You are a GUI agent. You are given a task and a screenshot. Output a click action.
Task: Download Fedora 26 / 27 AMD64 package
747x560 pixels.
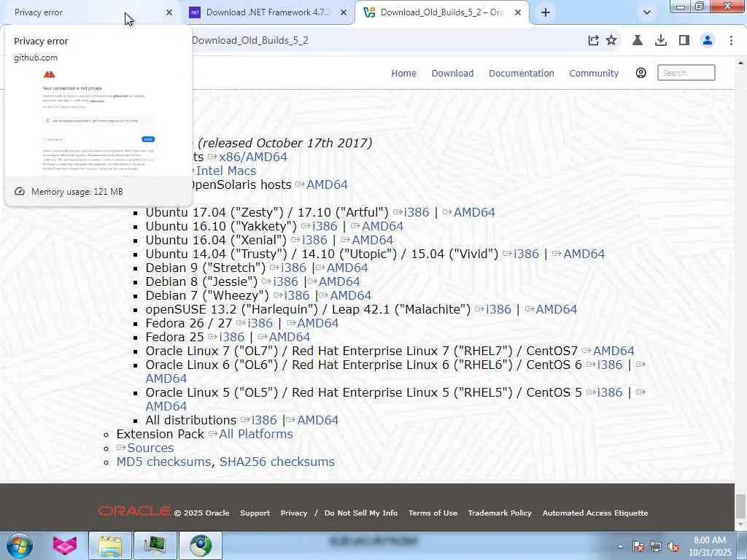(x=318, y=323)
